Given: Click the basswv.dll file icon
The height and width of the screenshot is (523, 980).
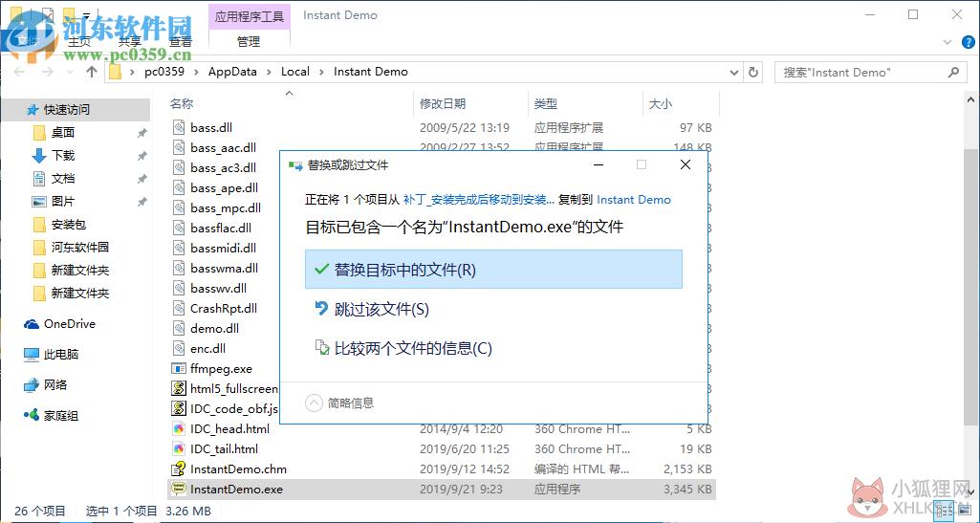Looking at the screenshot, I should 179,288.
